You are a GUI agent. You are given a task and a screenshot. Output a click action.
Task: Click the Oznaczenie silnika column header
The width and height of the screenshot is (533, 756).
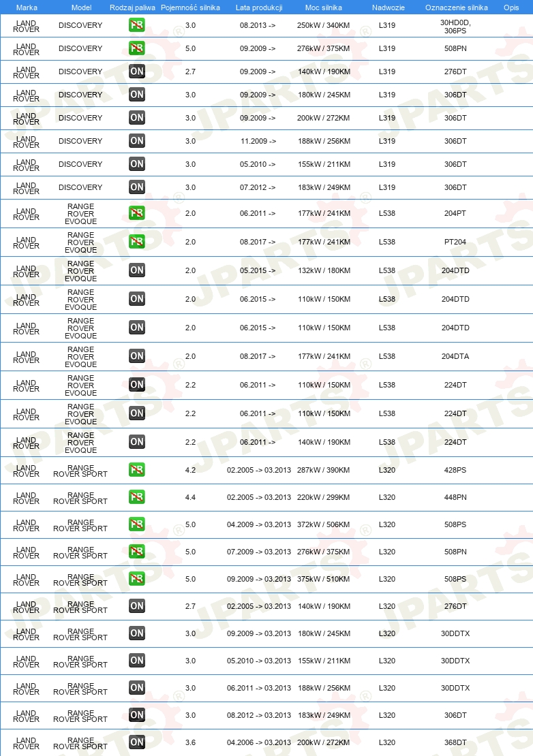pyautogui.click(x=456, y=7)
